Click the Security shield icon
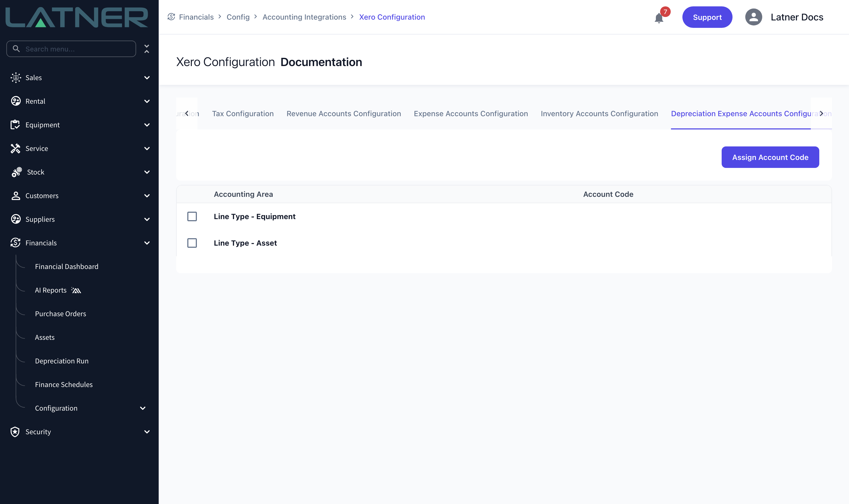The width and height of the screenshot is (849, 504). click(15, 432)
